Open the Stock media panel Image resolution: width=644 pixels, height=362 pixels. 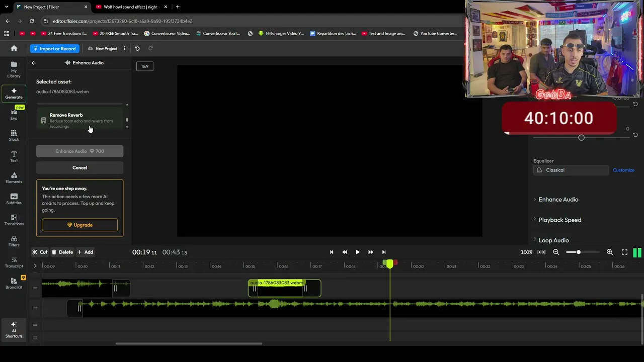(x=14, y=135)
